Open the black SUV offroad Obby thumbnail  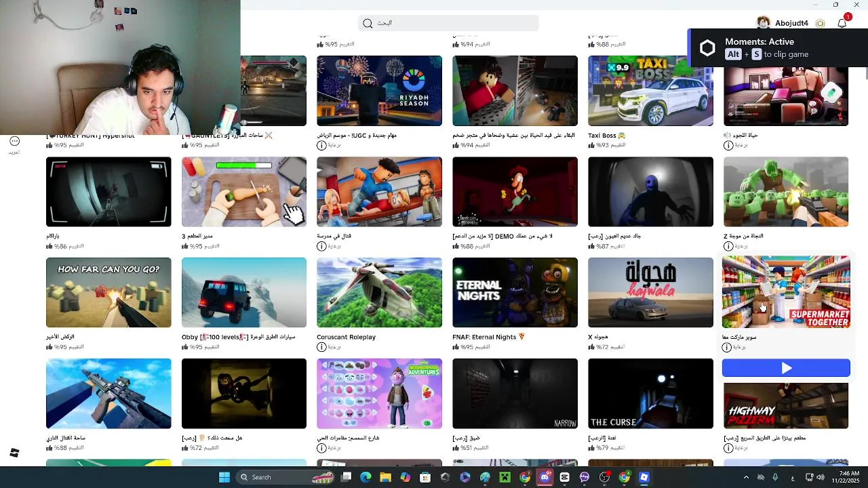[243, 293]
